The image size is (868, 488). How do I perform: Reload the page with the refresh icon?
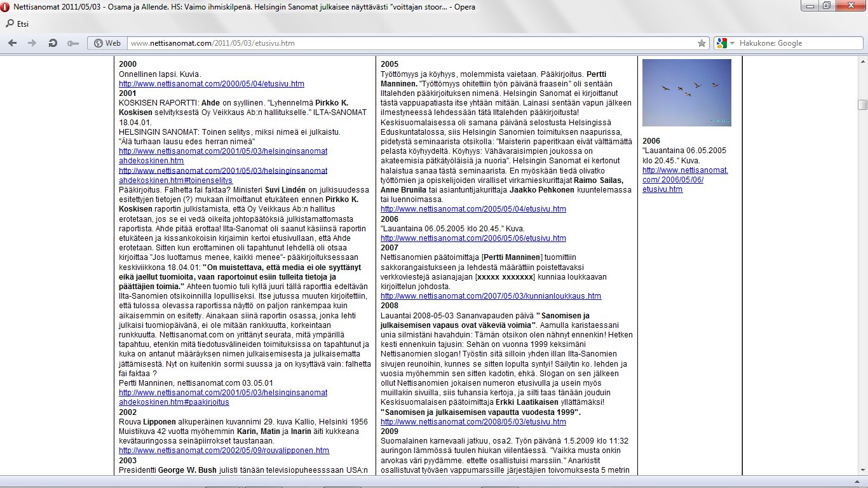pos(53,43)
